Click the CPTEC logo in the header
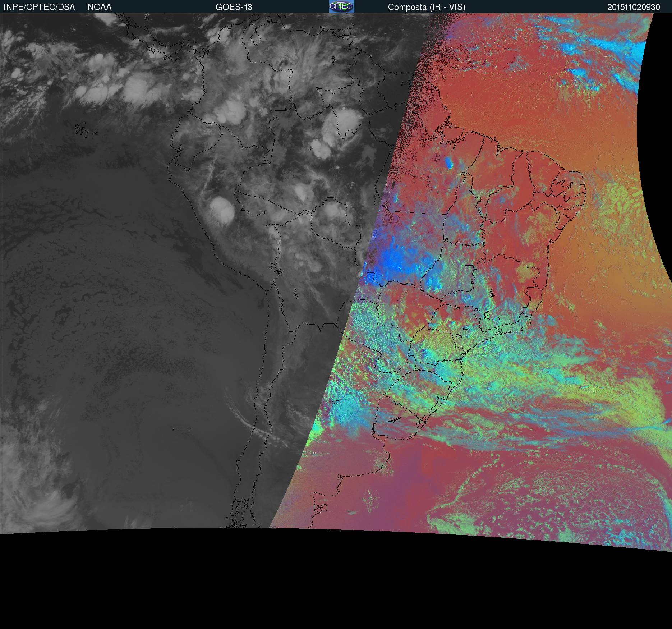Screen dimensions: 672x629 (341, 7)
